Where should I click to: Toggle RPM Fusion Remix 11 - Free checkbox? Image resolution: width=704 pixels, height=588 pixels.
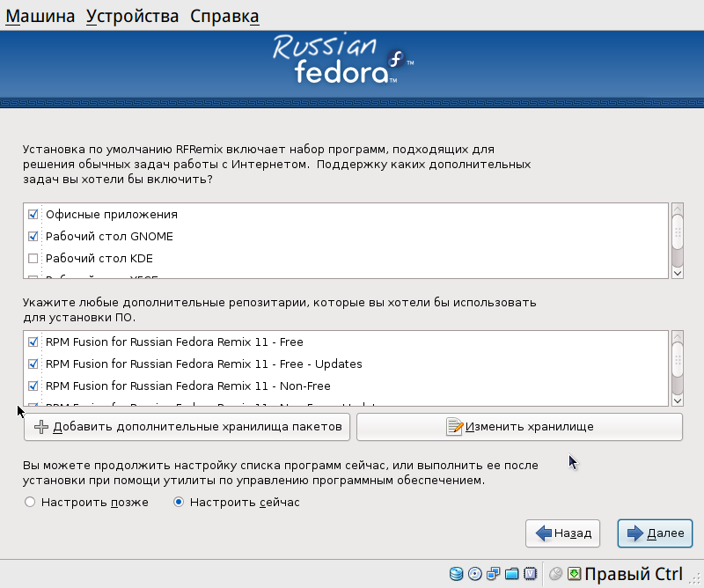click(33, 342)
